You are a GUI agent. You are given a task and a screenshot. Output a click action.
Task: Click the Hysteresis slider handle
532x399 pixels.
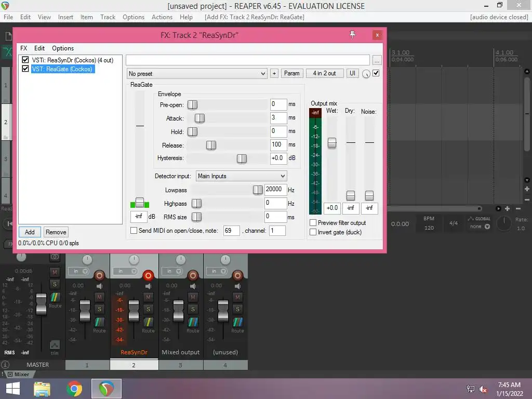[x=242, y=158]
